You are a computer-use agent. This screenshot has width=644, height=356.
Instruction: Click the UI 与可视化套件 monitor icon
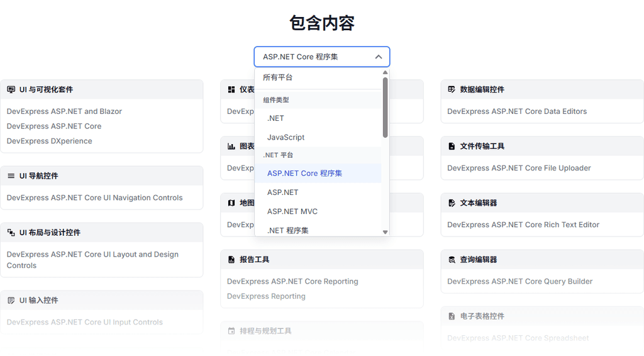[11, 89]
